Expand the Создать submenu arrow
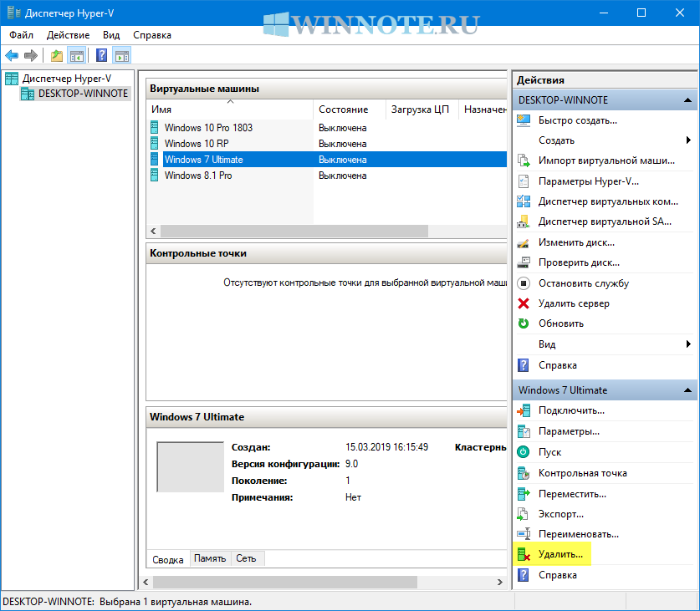The width and height of the screenshot is (700, 611). tap(688, 140)
